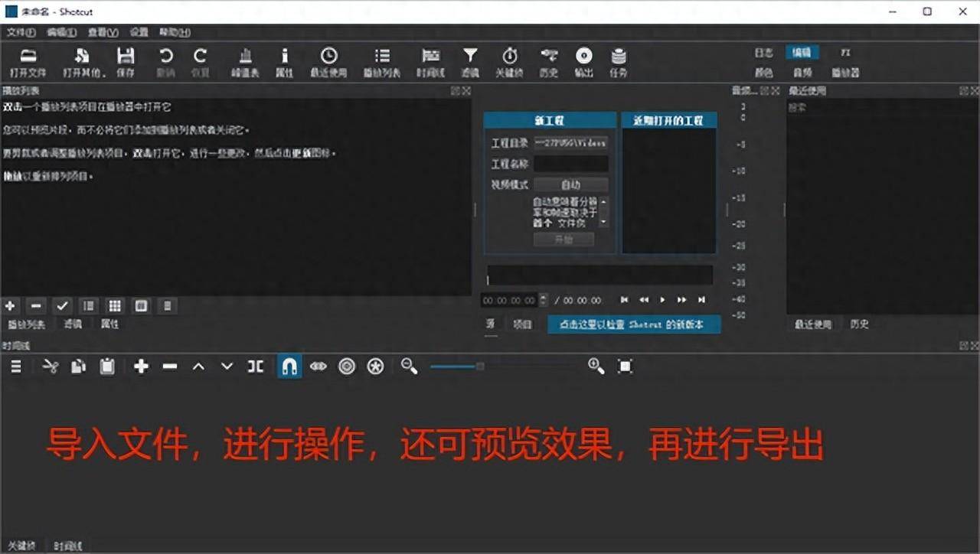Append clip with timeline plus icon
Screen dimensions: 980x554
tap(141, 367)
